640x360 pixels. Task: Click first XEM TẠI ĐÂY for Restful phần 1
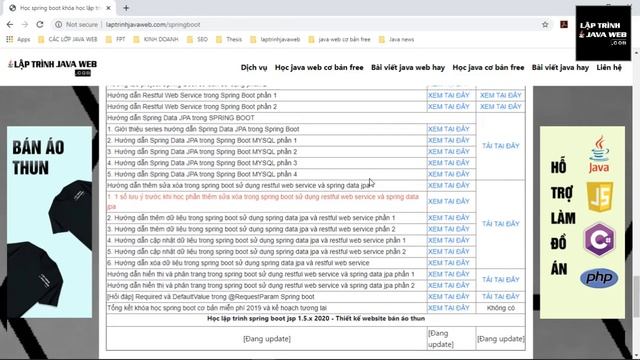click(449, 95)
